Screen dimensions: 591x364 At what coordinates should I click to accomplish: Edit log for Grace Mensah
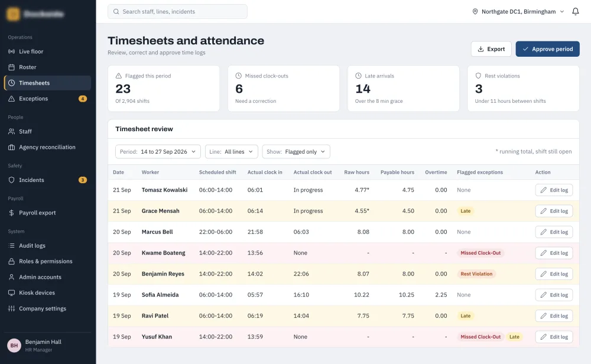pos(554,211)
